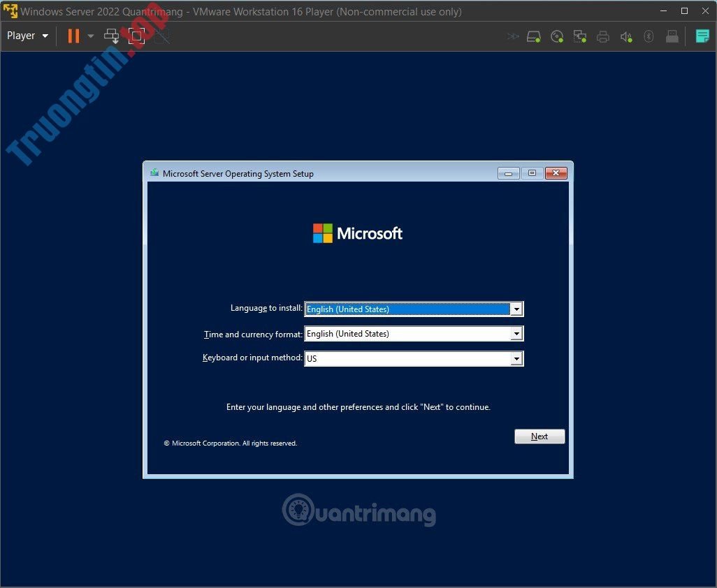This screenshot has width=717, height=588.
Task: Open the Time and currency format dropdown
Action: click(x=516, y=334)
